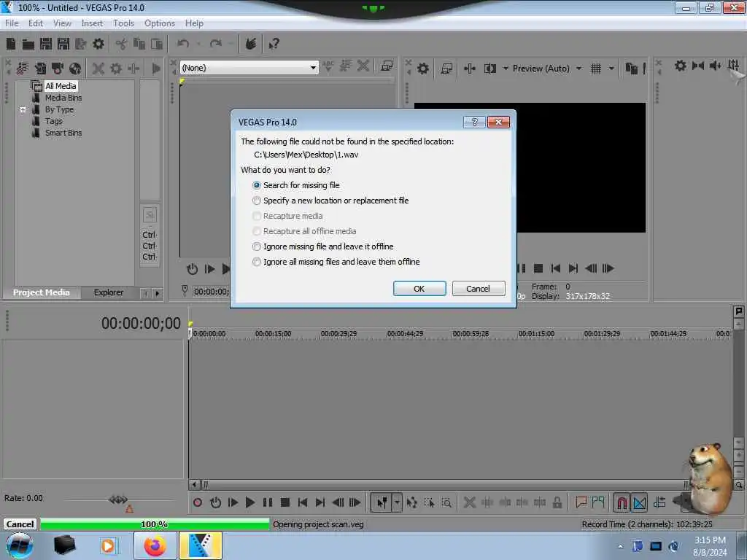
Task: Select the Normal Edit Tool icon
Action: click(x=382, y=502)
